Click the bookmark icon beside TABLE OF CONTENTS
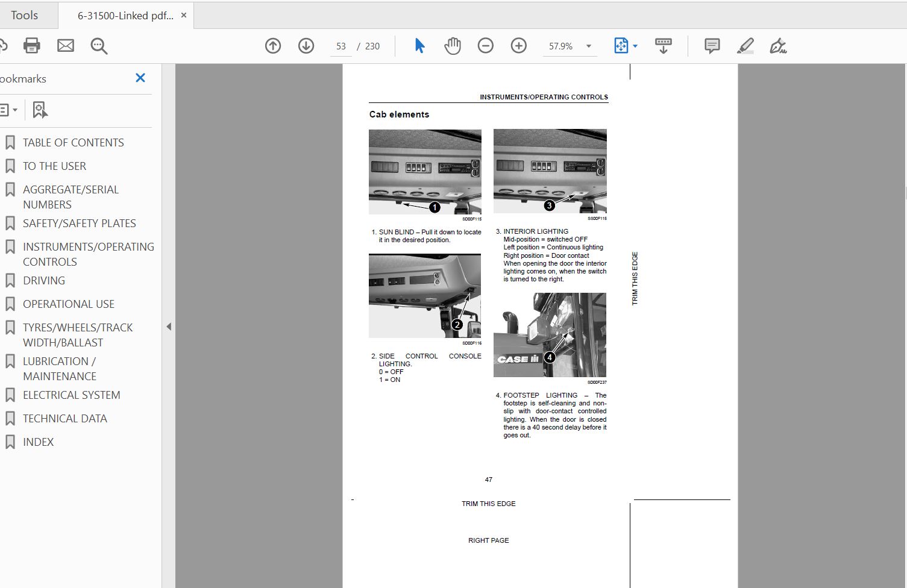The width and height of the screenshot is (907, 588). point(10,143)
